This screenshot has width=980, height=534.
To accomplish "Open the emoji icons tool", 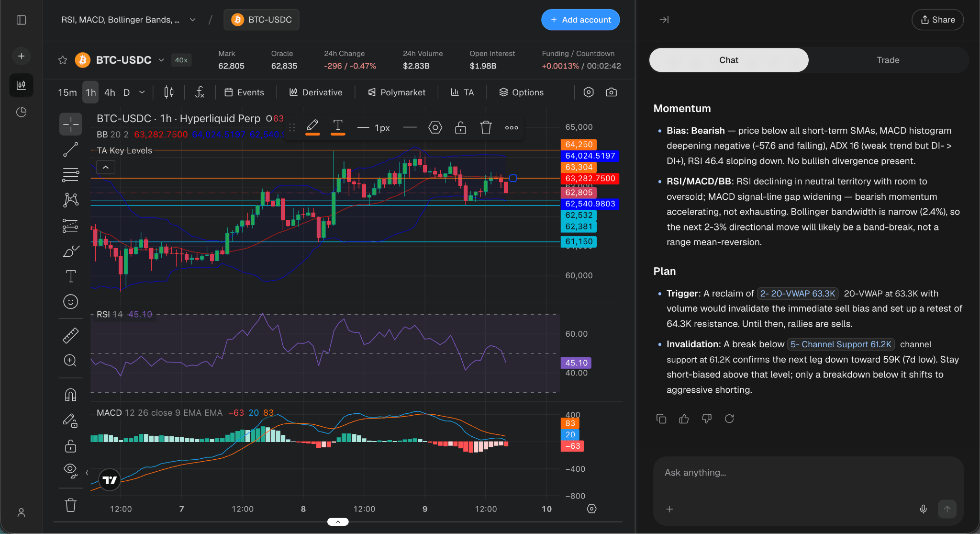I will tap(71, 302).
